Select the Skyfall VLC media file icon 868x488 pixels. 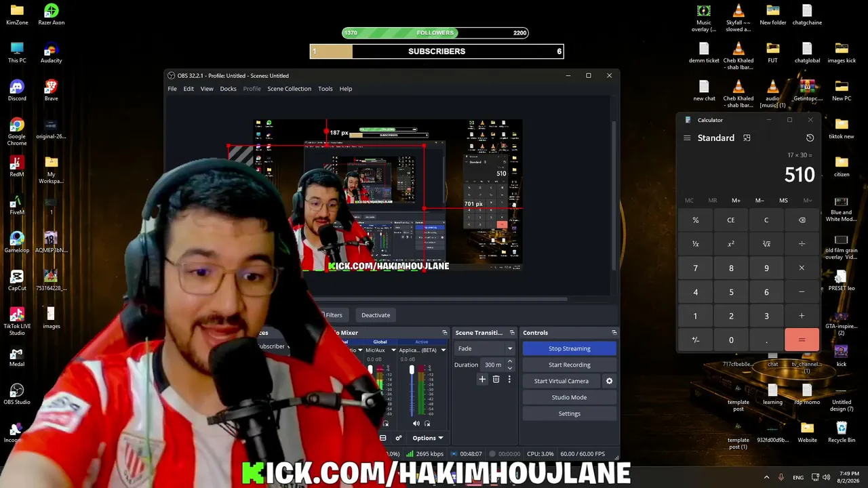tap(738, 18)
